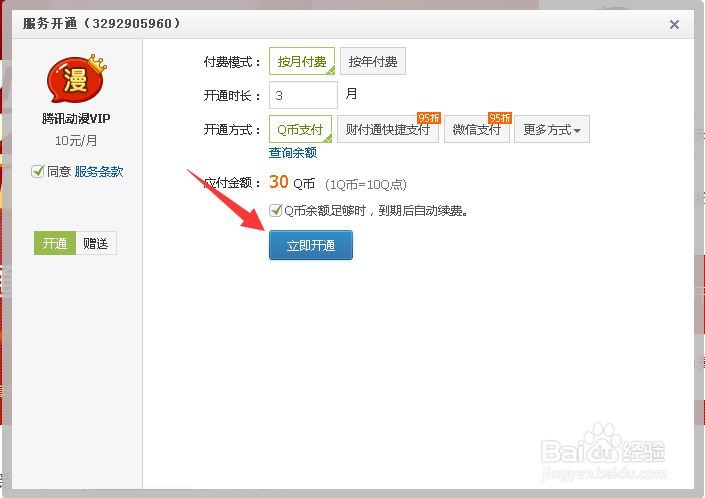Switch to the 赠送 tab
This screenshot has height=498, width=705.
[x=96, y=243]
